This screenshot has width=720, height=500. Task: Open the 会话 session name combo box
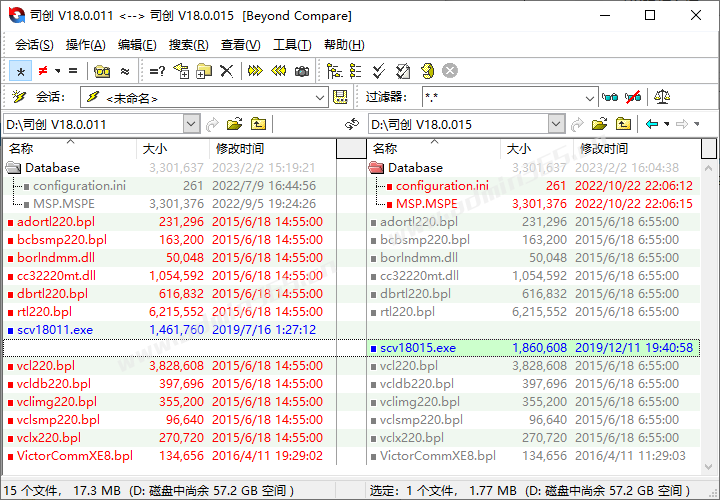click(x=204, y=97)
